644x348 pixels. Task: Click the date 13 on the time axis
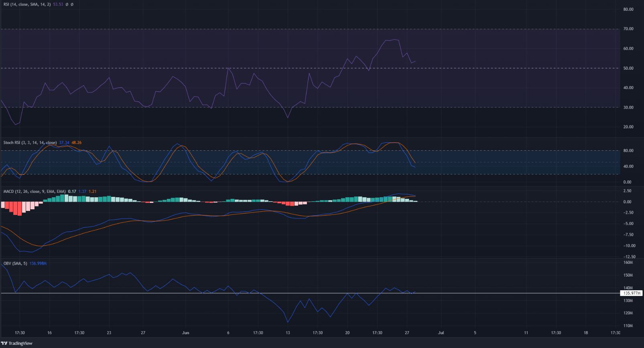[288, 333]
